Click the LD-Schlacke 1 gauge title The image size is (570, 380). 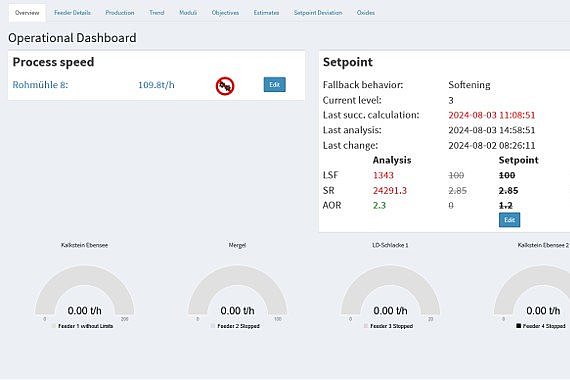pos(390,245)
